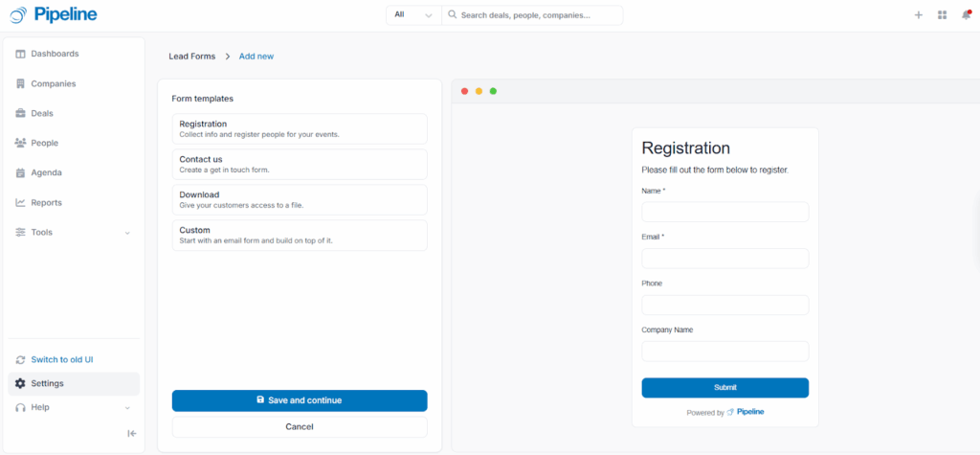Screen dimensions: 980x455
Task: Open the apps grid icon
Action: pos(942,15)
